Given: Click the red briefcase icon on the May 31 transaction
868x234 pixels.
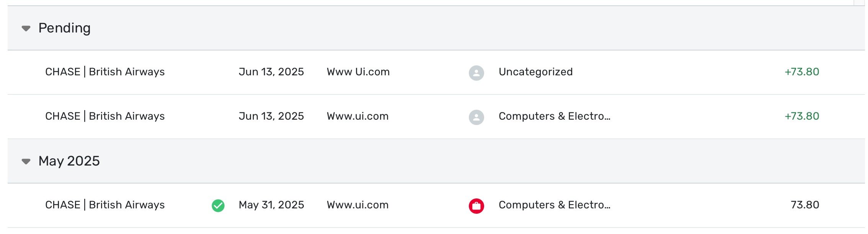Looking at the screenshot, I should pyautogui.click(x=476, y=206).
